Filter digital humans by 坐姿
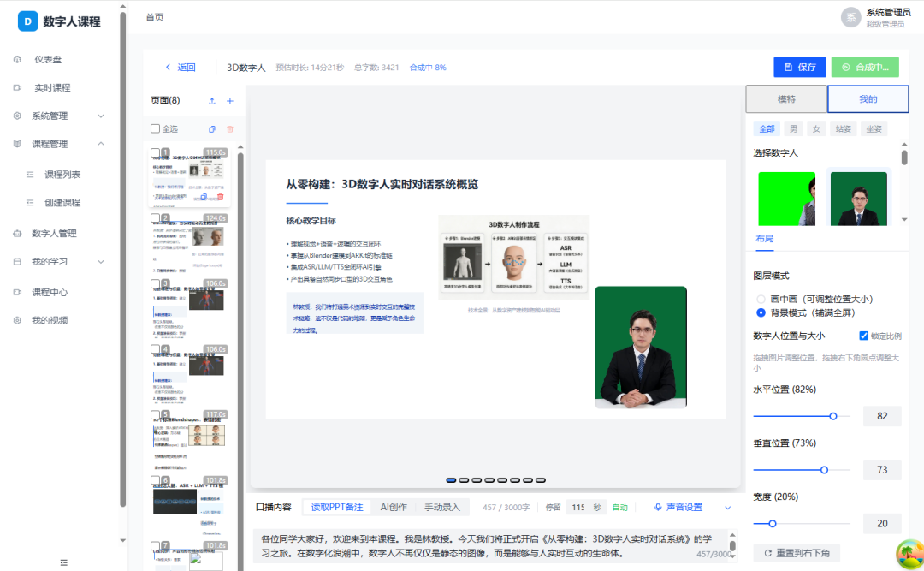Image resolution: width=924 pixels, height=571 pixels. pos(874,128)
